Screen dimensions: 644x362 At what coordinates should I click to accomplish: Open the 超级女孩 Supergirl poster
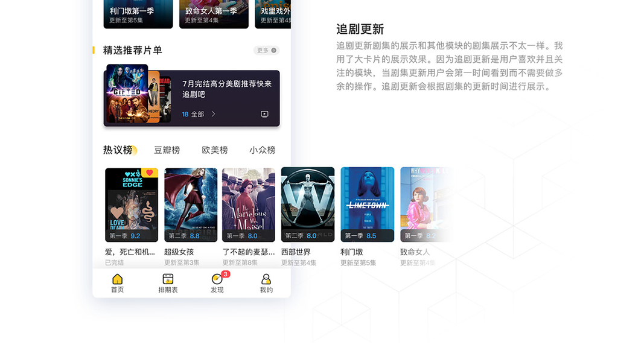coord(191,205)
